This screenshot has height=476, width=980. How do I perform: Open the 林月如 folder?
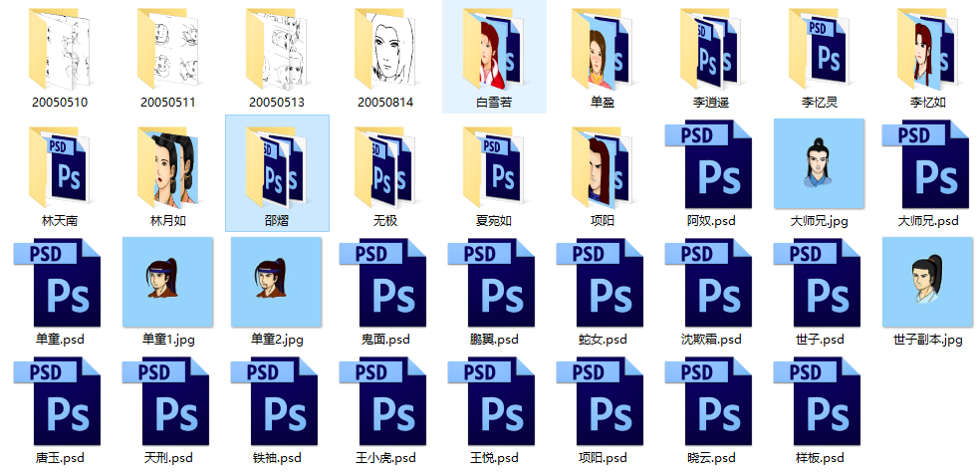tap(168, 167)
